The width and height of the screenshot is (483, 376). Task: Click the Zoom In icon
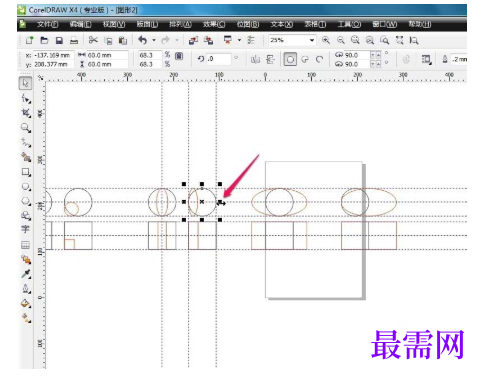click(326, 40)
